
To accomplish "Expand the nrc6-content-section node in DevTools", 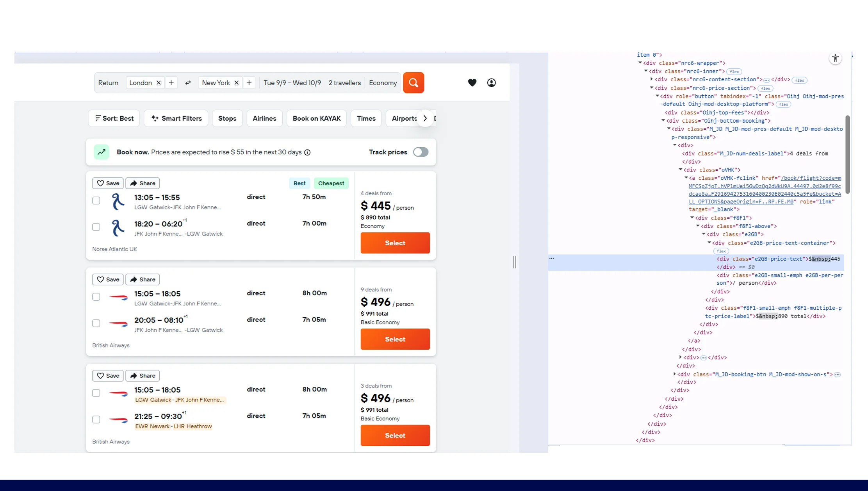I will [651, 79].
